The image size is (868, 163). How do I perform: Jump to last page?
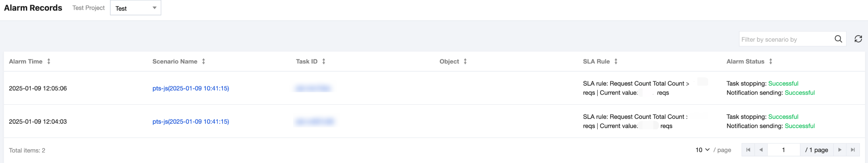point(853,150)
